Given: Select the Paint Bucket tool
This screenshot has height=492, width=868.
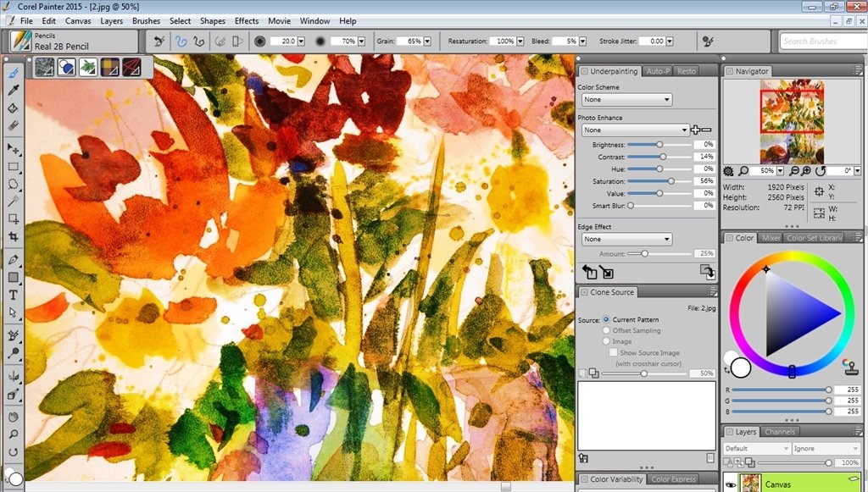Looking at the screenshot, I should [12, 109].
